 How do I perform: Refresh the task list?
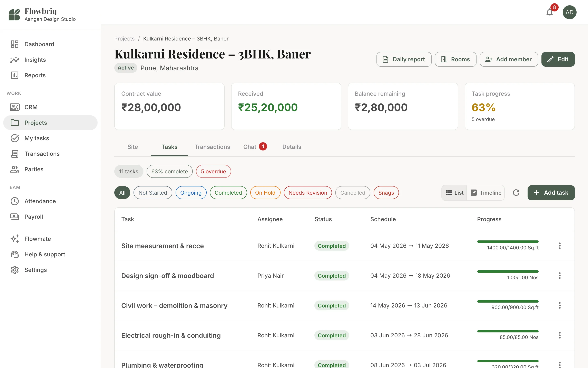point(516,193)
